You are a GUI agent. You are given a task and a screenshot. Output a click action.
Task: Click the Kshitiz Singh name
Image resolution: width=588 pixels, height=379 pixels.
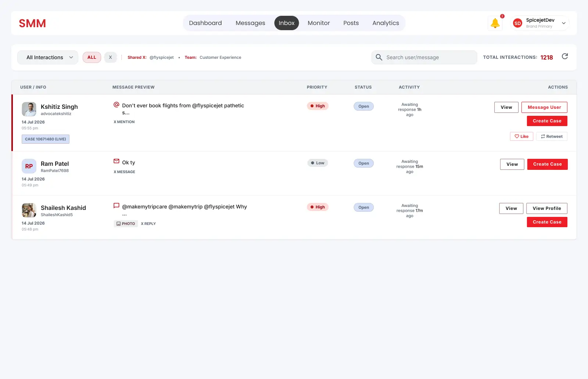(x=59, y=107)
